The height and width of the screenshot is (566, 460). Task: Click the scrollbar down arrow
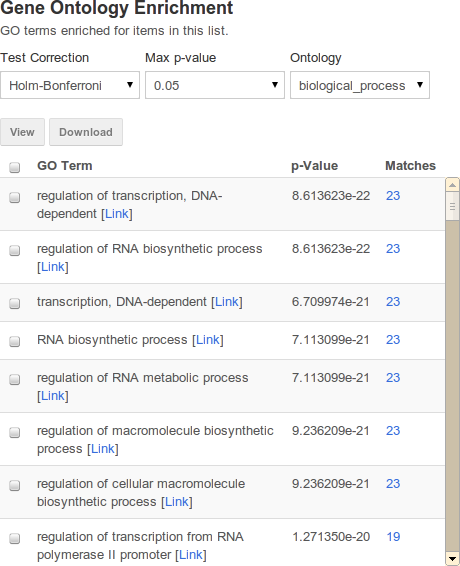452,559
